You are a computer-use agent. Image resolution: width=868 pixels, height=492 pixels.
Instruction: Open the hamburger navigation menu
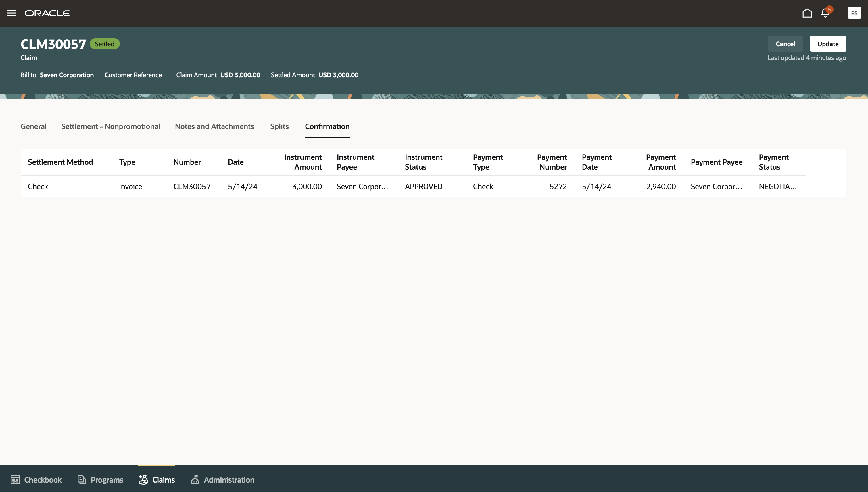pos(11,13)
